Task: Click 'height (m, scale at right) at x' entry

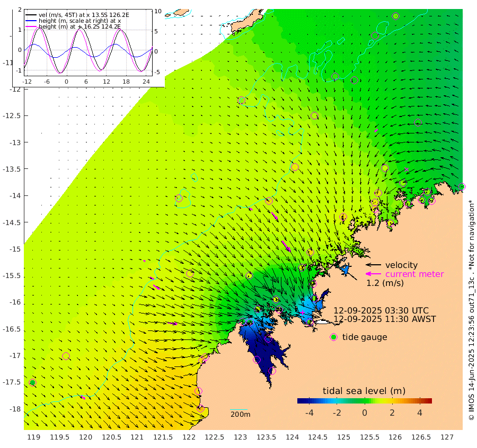Action: (79, 21)
